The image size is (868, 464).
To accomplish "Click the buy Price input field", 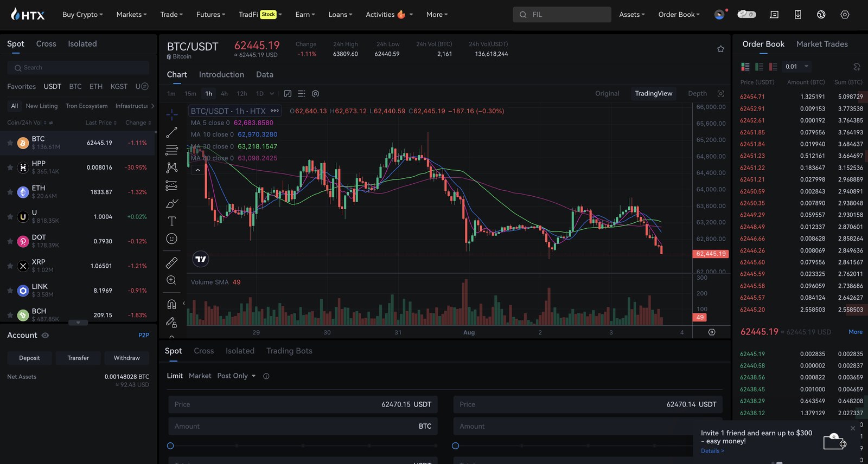I will (x=303, y=404).
